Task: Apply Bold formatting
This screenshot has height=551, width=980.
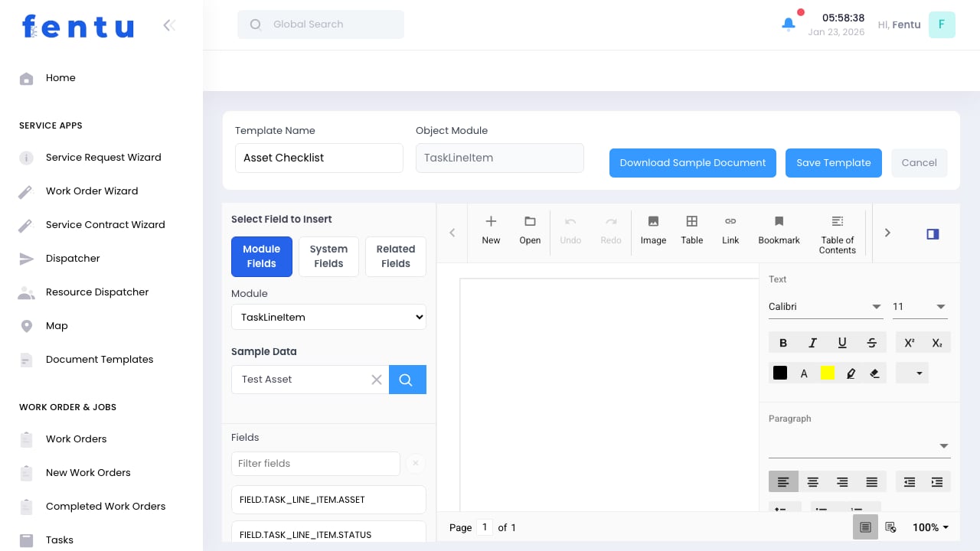Action: click(x=783, y=343)
